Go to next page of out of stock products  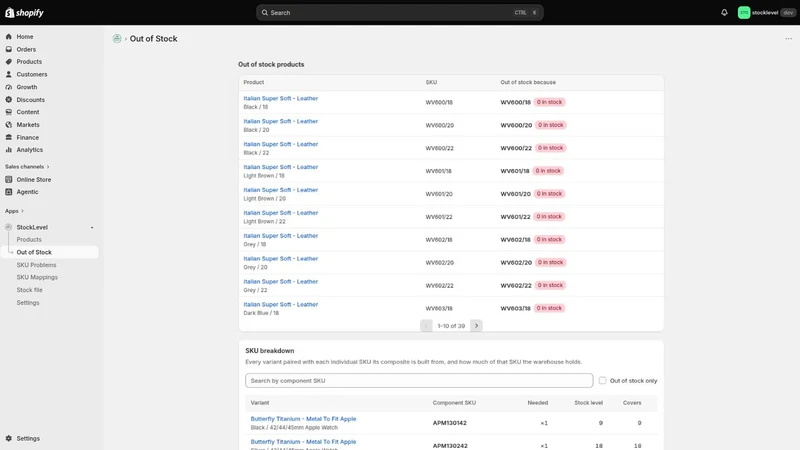click(476, 326)
